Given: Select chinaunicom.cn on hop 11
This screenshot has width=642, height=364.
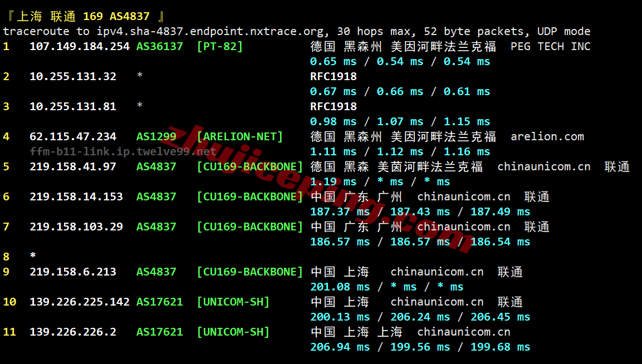Looking at the screenshot, I should [x=463, y=332].
